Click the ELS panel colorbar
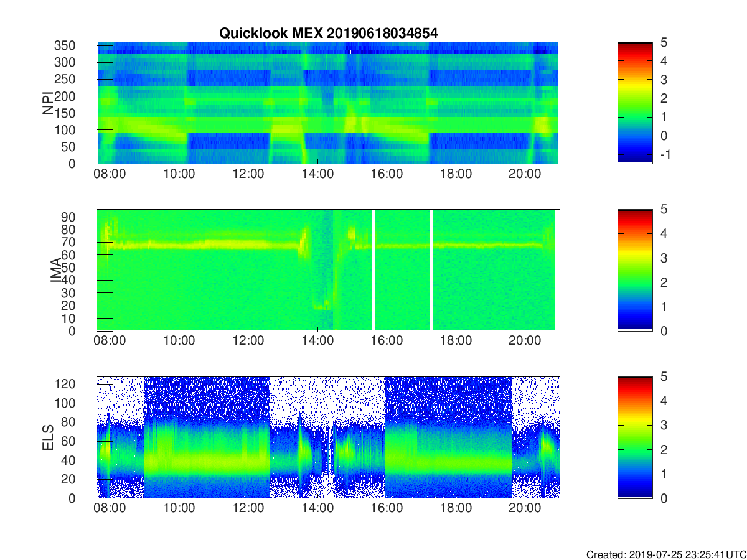Screen dimensions: 747x560 coord(635,437)
